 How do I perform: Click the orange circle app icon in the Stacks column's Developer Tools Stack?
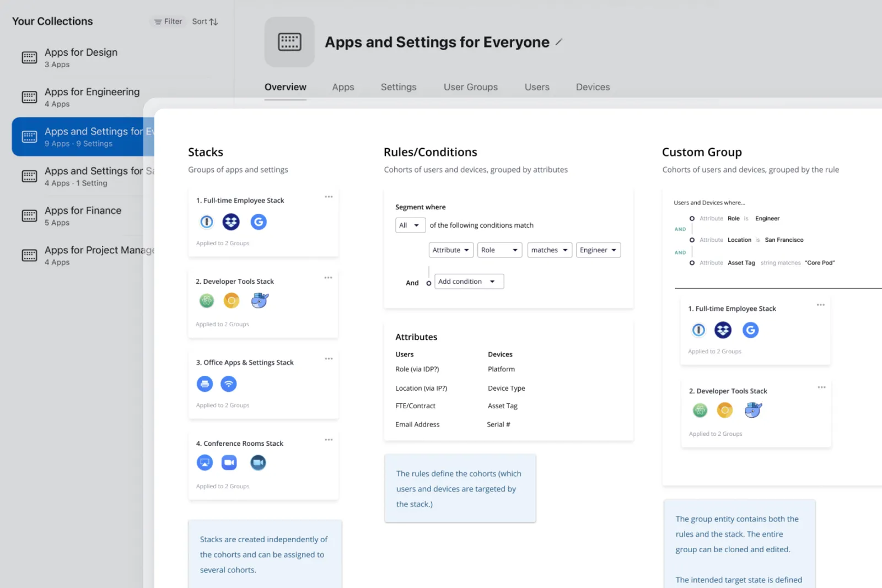coord(232,300)
